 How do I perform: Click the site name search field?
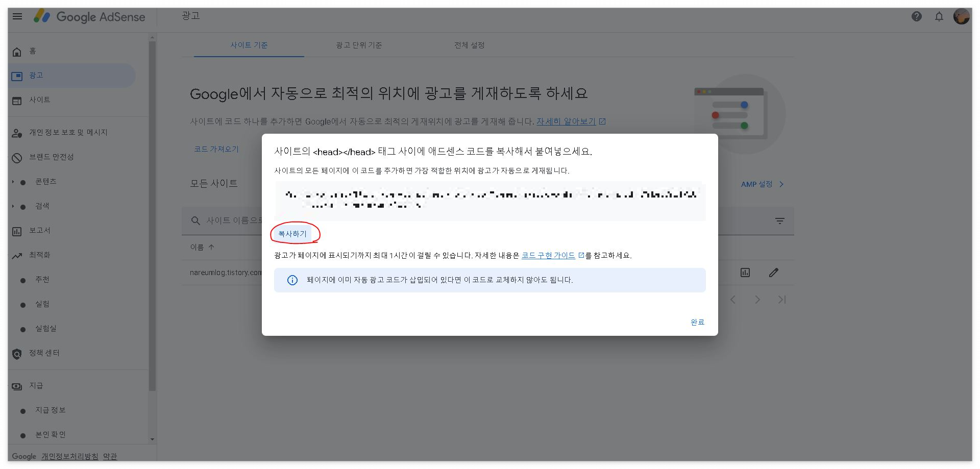click(x=234, y=220)
